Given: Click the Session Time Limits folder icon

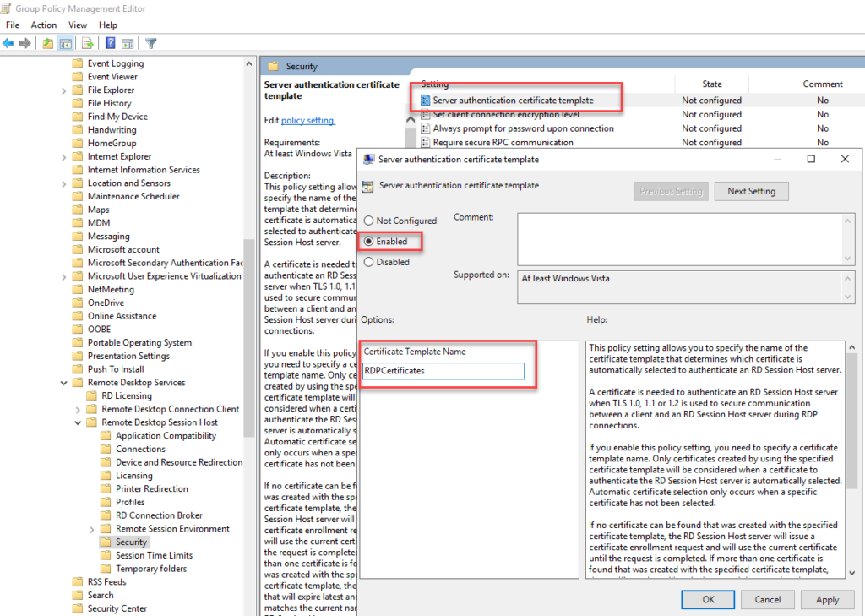Looking at the screenshot, I should click(x=106, y=555).
